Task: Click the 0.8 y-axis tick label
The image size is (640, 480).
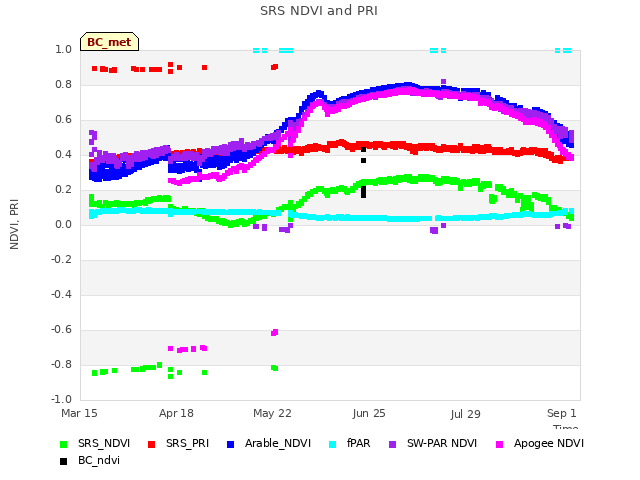Action: (x=63, y=84)
